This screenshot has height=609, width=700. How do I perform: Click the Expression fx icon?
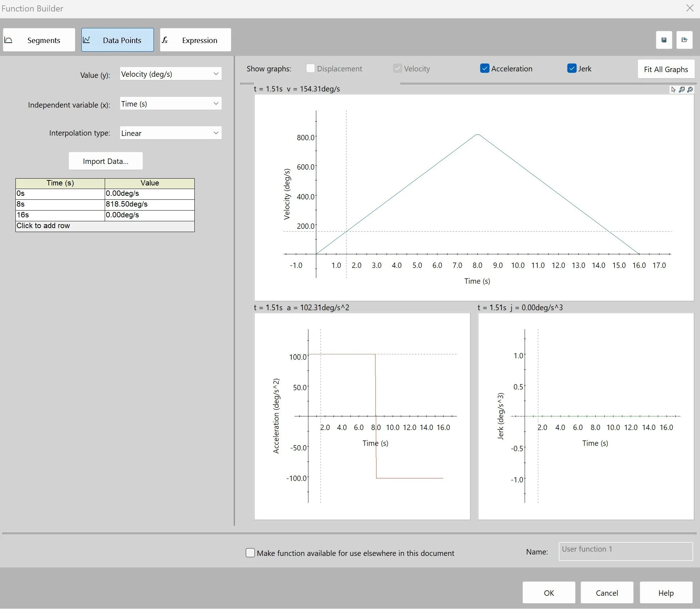pyautogui.click(x=165, y=40)
